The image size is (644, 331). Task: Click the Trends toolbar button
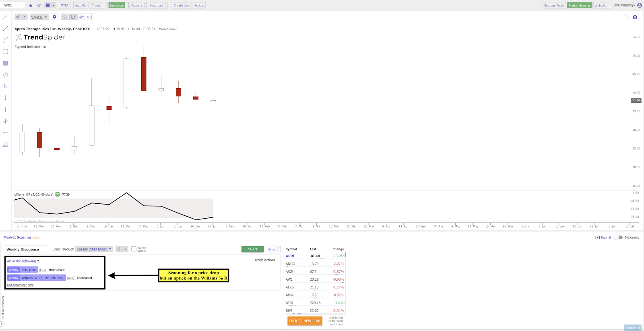(x=97, y=5)
